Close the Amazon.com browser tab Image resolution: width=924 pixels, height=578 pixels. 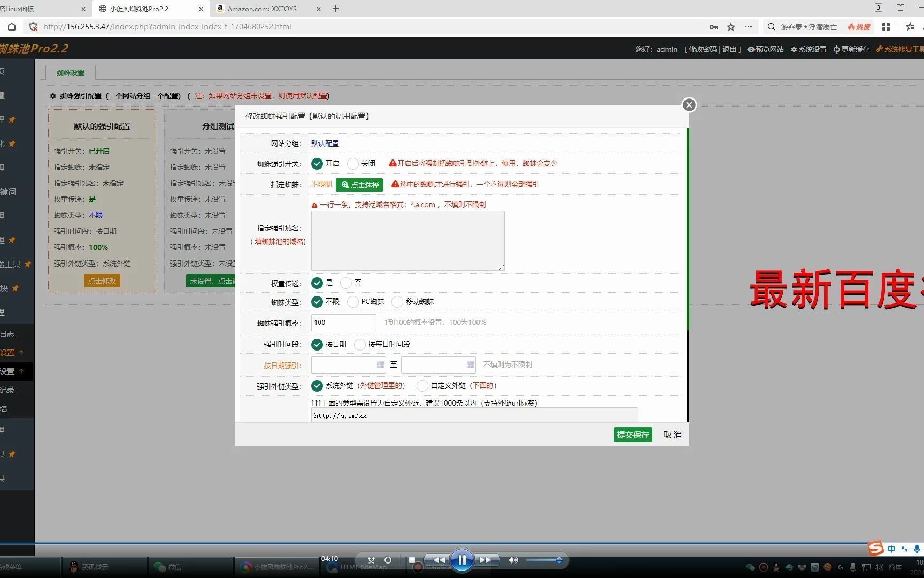(x=318, y=9)
